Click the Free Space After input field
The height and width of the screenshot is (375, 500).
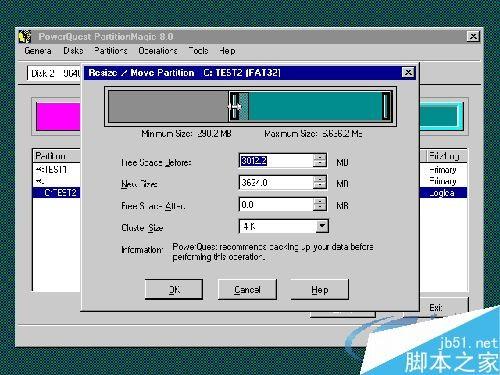pyautogui.click(x=277, y=204)
